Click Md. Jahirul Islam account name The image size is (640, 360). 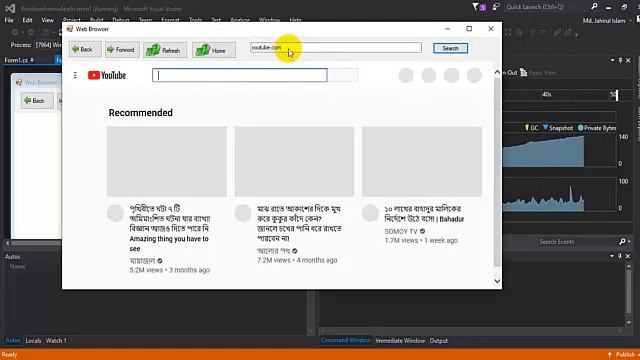click(604, 21)
